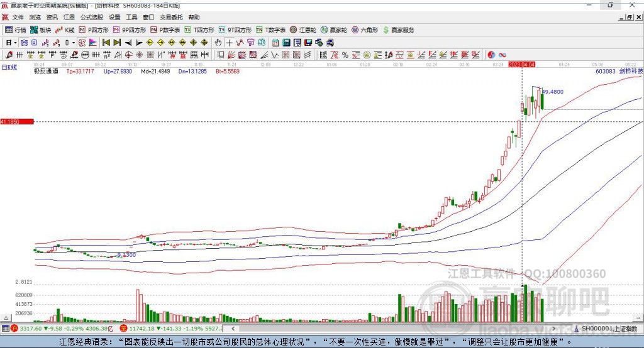This screenshot has width=644, height=348.
Task: Open the 文件 menu
Action: pos(18,17)
